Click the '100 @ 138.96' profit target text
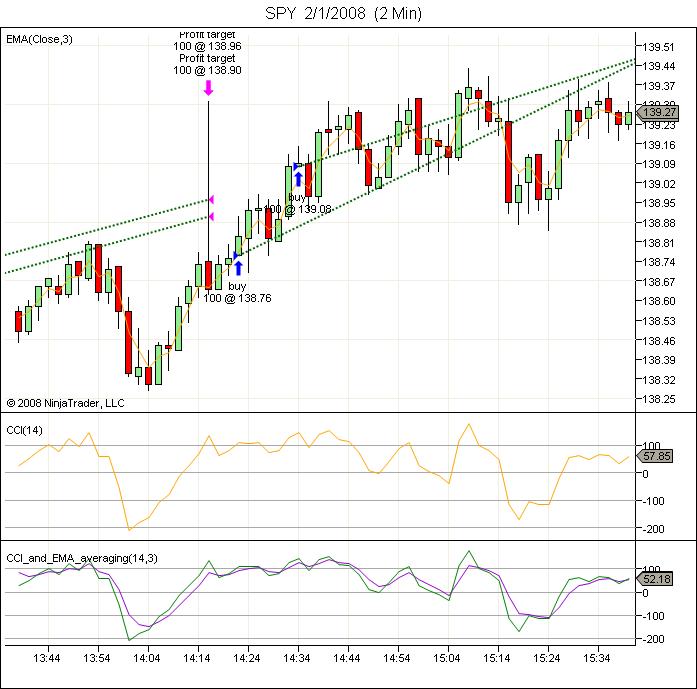The image size is (697, 689). point(207,46)
